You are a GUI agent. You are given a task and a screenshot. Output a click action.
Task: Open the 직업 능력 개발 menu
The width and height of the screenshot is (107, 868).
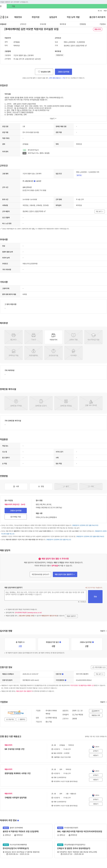(x=73, y=17)
